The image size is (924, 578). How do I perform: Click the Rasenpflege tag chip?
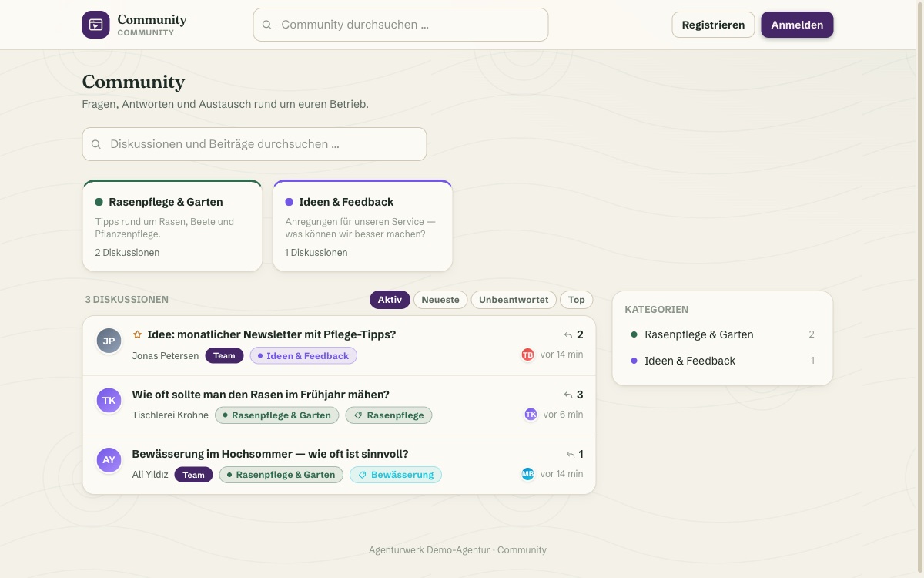[389, 415]
